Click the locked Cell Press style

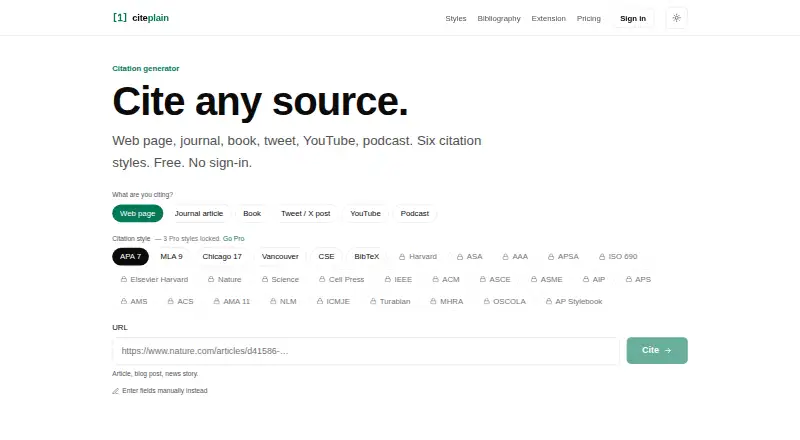(341, 280)
